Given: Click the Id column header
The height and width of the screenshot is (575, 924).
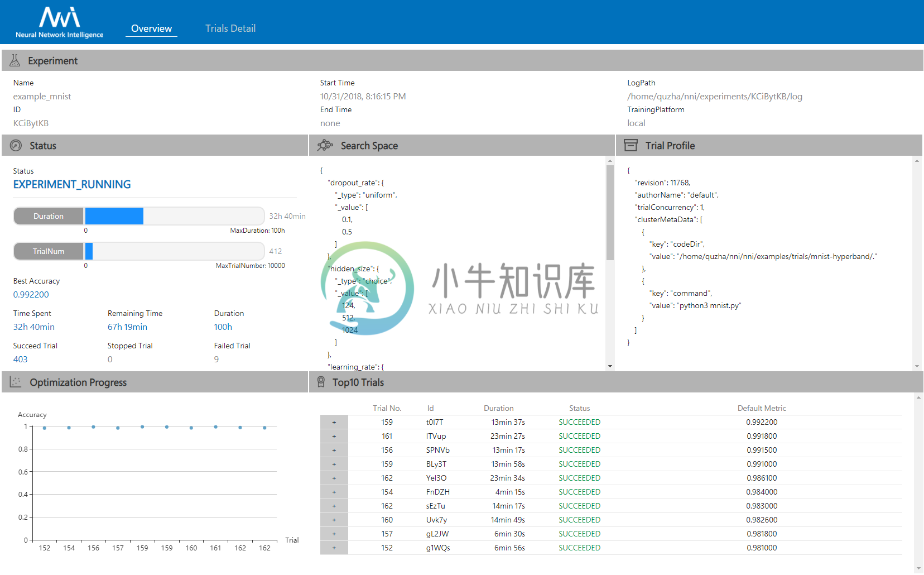Looking at the screenshot, I should click(x=430, y=408).
